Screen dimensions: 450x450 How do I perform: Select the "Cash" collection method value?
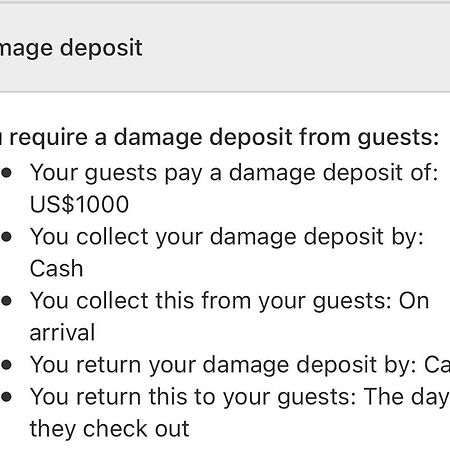[56, 268]
